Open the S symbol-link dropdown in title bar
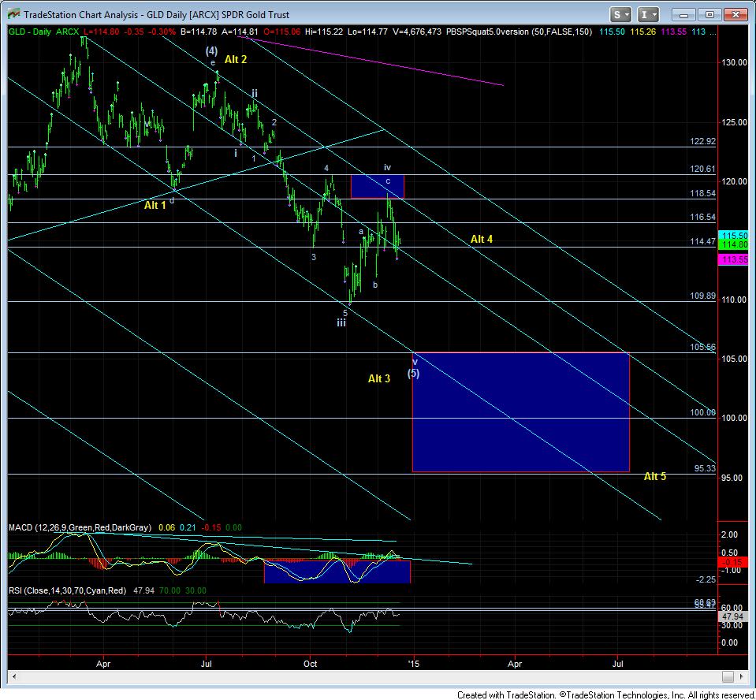Screen dimensions: 756x700 [620, 14]
